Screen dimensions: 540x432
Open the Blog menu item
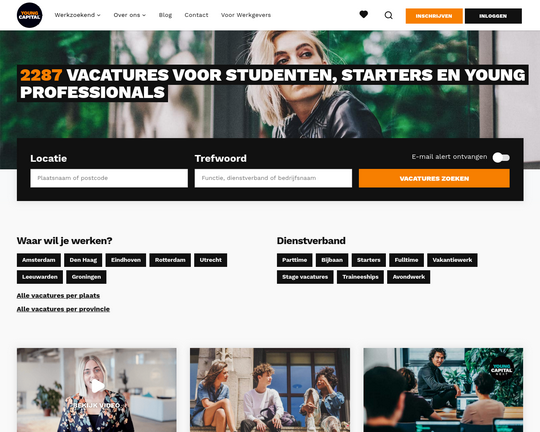165,15
